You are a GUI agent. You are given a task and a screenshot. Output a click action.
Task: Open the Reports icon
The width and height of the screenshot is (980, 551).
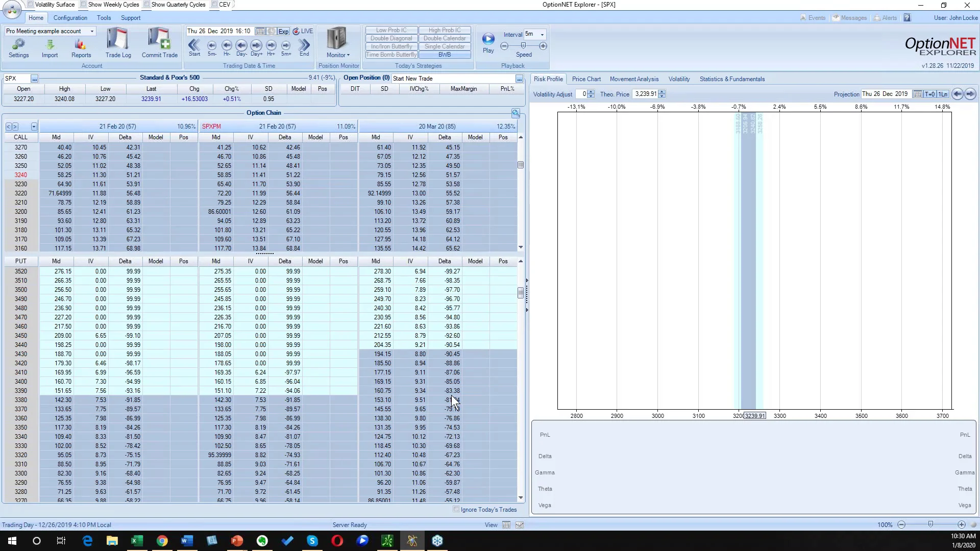pos(81,48)
